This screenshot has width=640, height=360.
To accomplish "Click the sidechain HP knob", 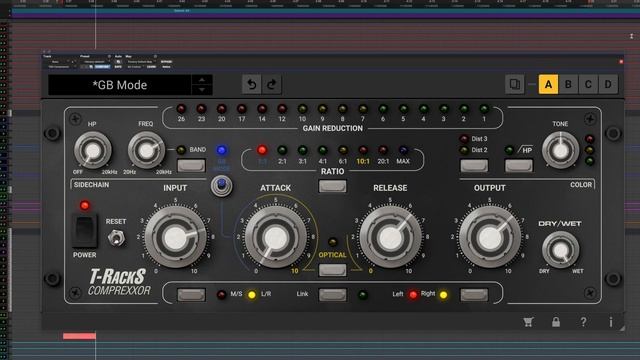I will pyautogui.click(x=93, y=151).
